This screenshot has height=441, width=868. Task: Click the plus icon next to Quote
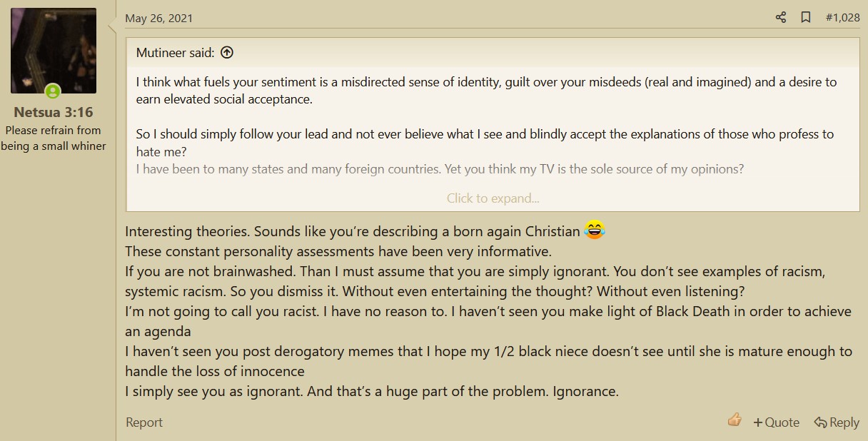tap(758, 422)
